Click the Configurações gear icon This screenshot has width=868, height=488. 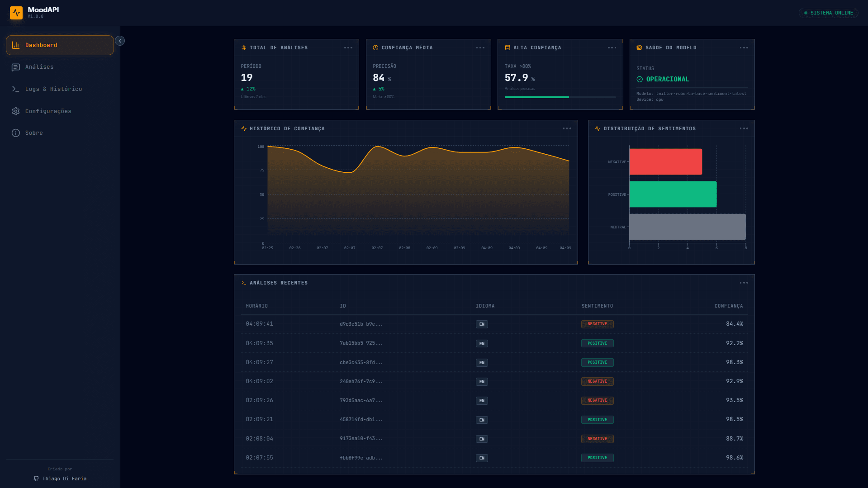(16, 111)
